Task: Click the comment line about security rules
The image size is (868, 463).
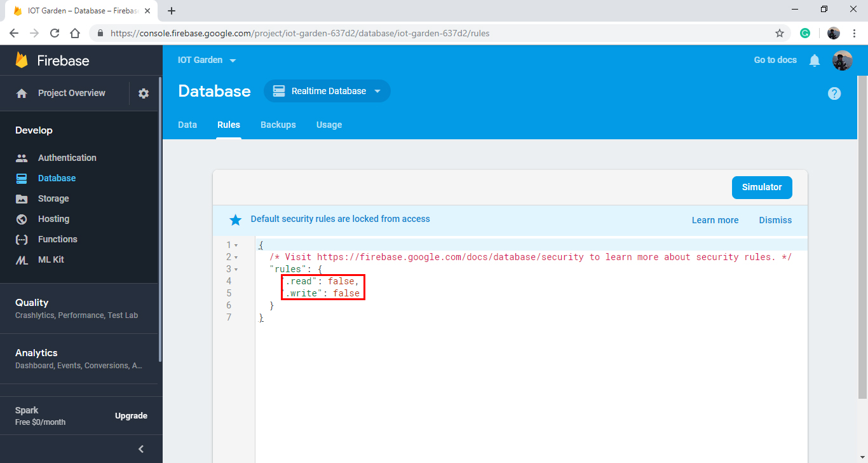Action: pos(531,257)
